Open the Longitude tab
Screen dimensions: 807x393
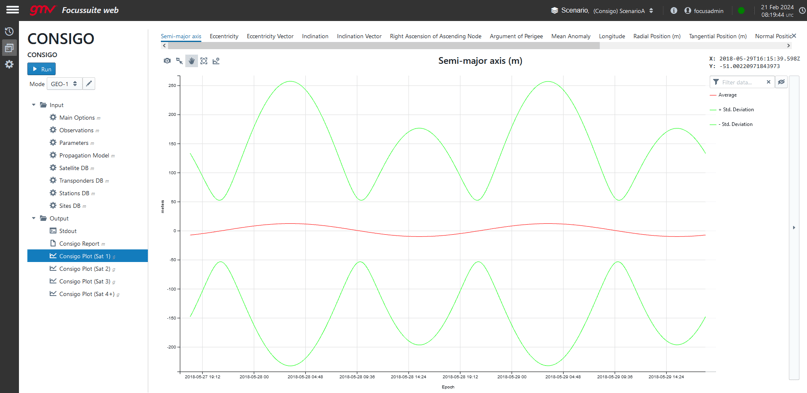pyautogui.click(x=612, y=36)
